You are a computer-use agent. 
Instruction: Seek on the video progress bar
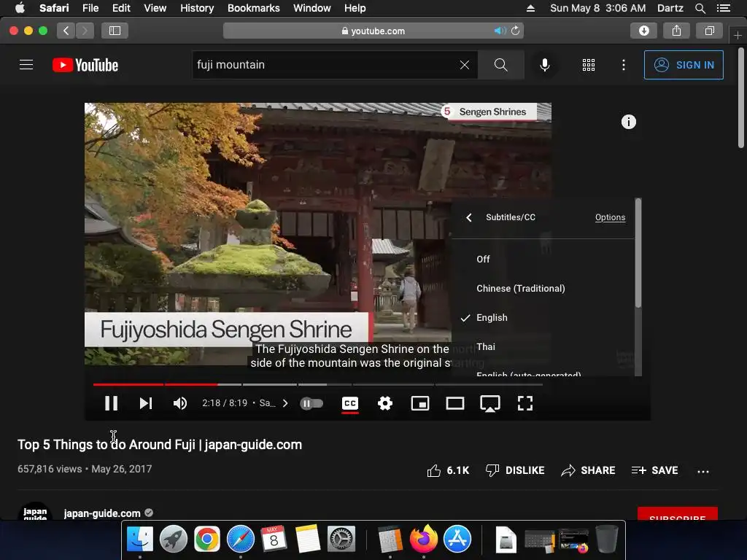coord(318,384)
